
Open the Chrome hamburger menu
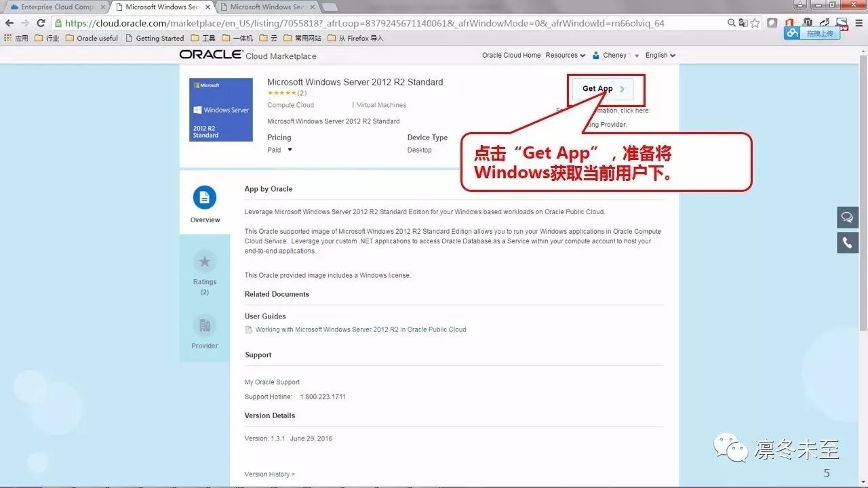(x=859, y=23)
